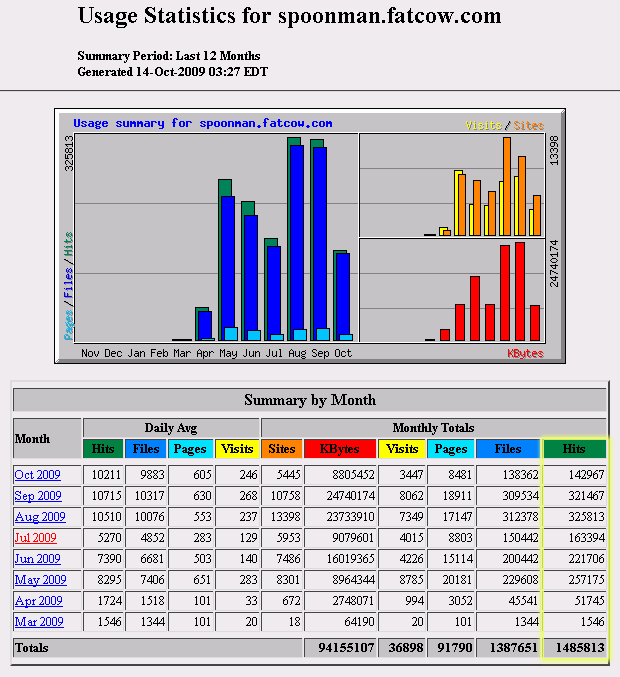
Task: Go to May 2009 statistics
Action: coord(40,580)
